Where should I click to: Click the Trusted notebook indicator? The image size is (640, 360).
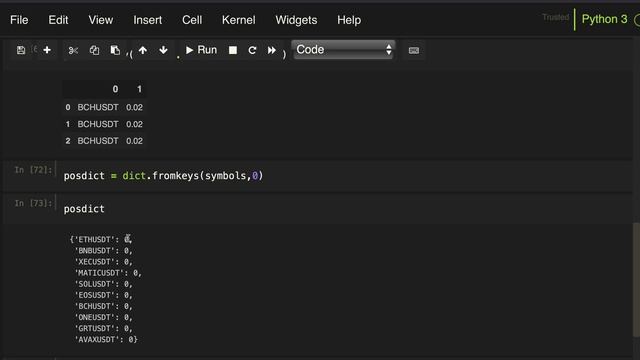tap(555, 17)
